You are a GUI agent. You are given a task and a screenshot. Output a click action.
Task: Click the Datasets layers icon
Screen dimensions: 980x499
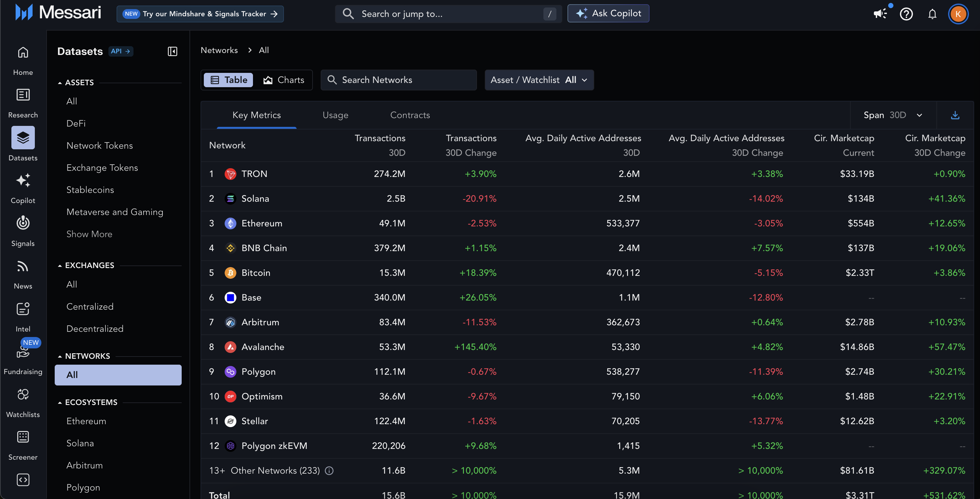[x=23, y=138]
